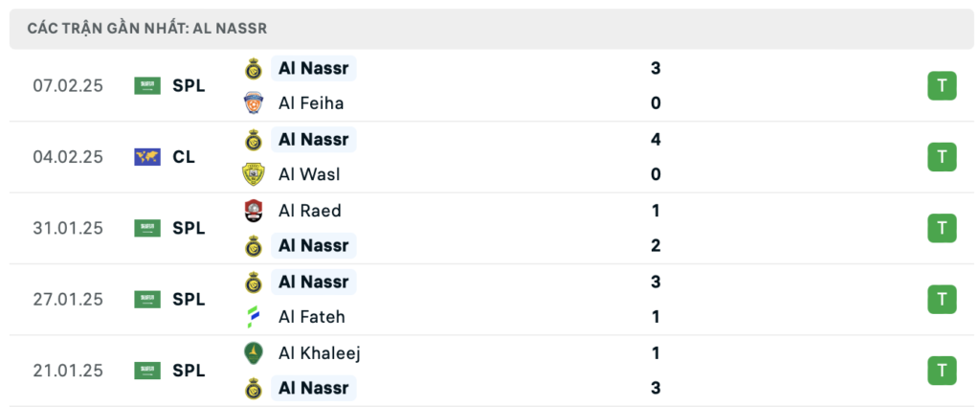980x407 pixels.
Task: Click the 'Các trận gần nhất: Al Nassr' header
Action: 147,30
